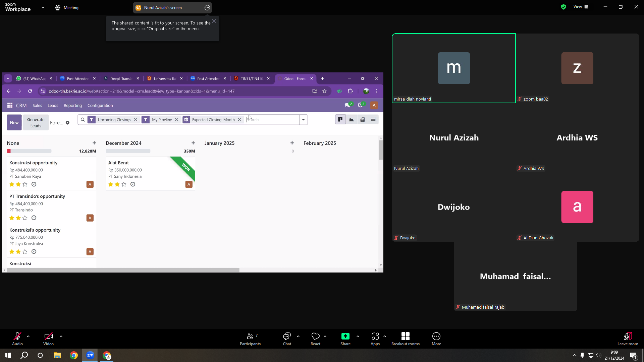This screenshot has height=362, width=644.
Task: Switch to Kanban view
Action: 340,120
